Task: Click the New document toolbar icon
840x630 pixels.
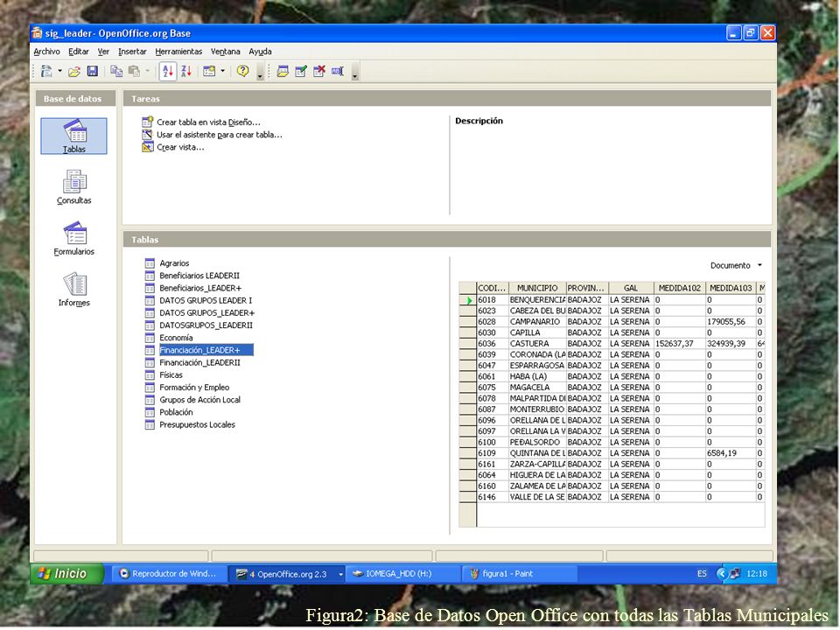Action: point(46,71)
